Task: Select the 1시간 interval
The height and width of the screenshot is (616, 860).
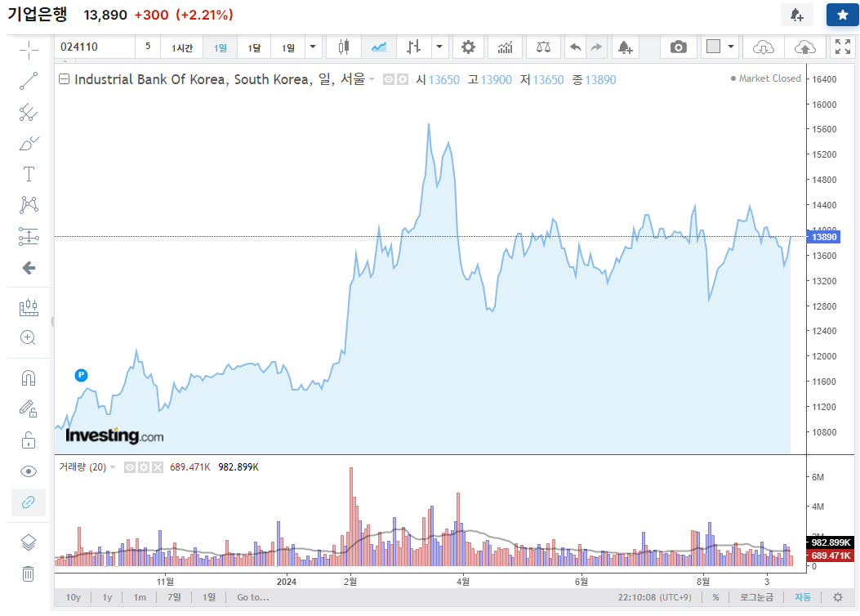Action: point(182,47)
